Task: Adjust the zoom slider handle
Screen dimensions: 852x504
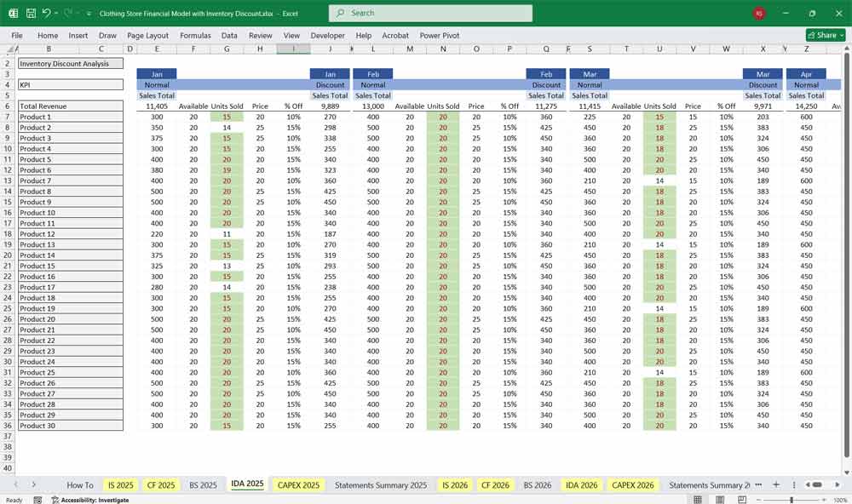Action: (792, 500)
